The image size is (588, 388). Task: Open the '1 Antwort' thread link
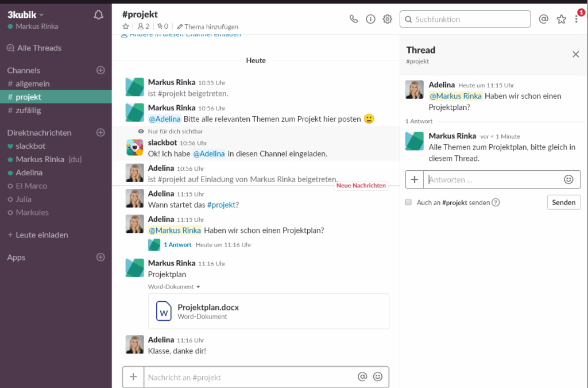pos(177,244)
